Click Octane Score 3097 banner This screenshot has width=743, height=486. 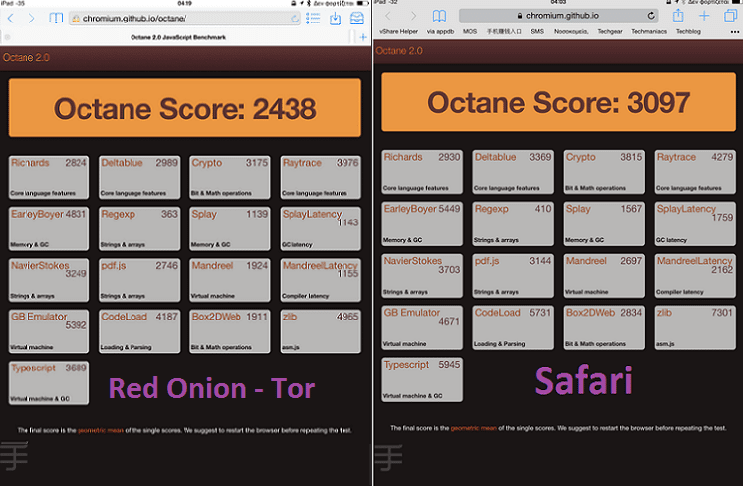coord(558,102)
